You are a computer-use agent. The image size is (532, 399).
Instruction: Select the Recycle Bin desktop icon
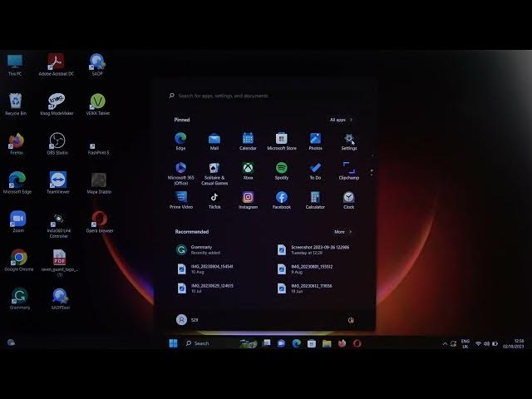[x=15, y=104]
